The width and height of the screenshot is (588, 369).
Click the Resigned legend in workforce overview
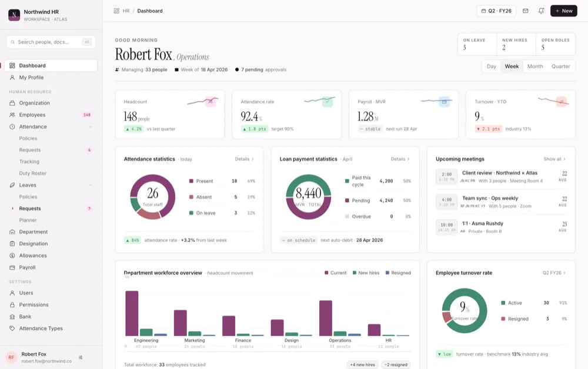coord(398,273)
